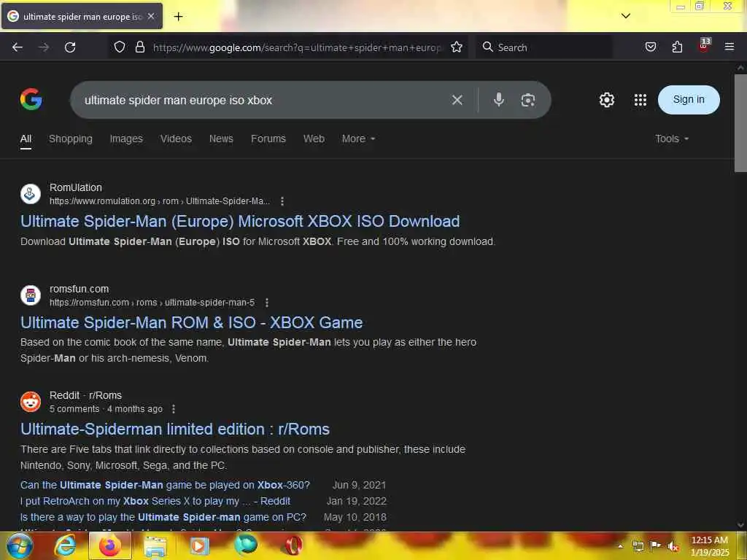The height and width of the screenshot is (560, 747).
Task: Open the media player taskbar icon
Action: click(200, 545)
